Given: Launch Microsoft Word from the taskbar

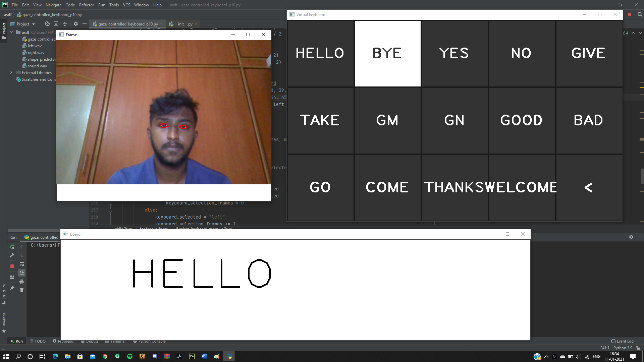Looking at the screenshot, I should coord(204,356).
